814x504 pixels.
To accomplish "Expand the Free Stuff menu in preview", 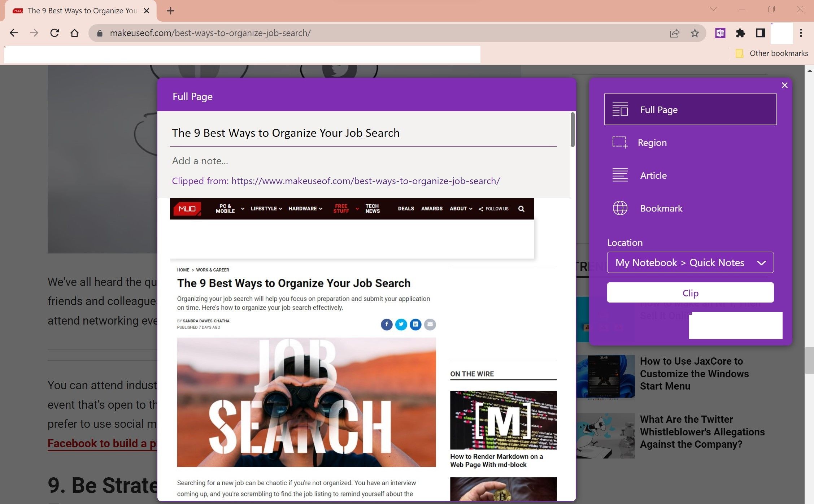I will click(x=346, y=209).
